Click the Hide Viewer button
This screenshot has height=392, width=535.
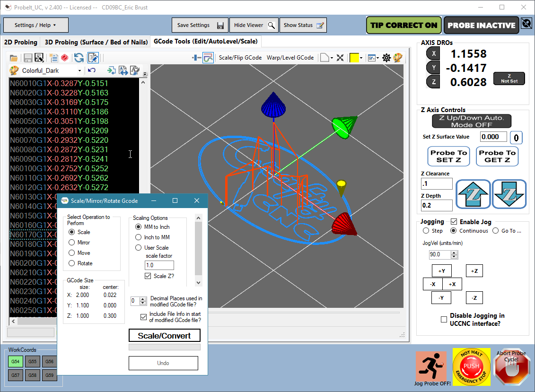pos(254,25)
